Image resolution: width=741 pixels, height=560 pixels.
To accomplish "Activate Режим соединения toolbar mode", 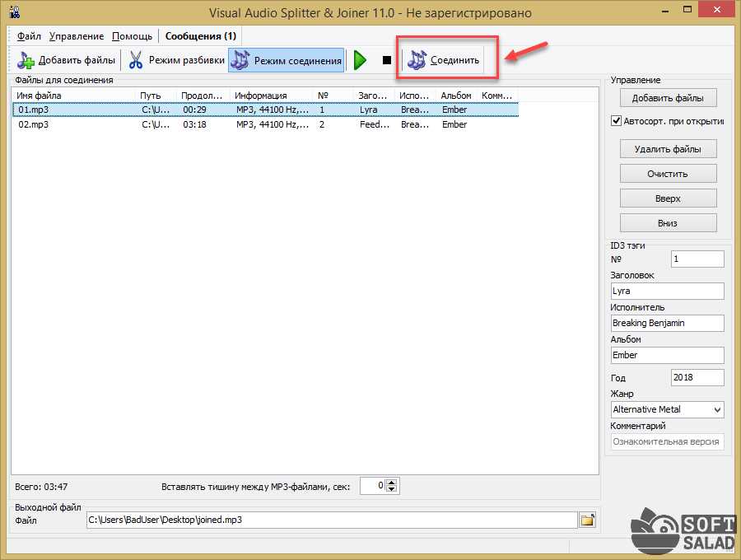I will click(287, 60).
